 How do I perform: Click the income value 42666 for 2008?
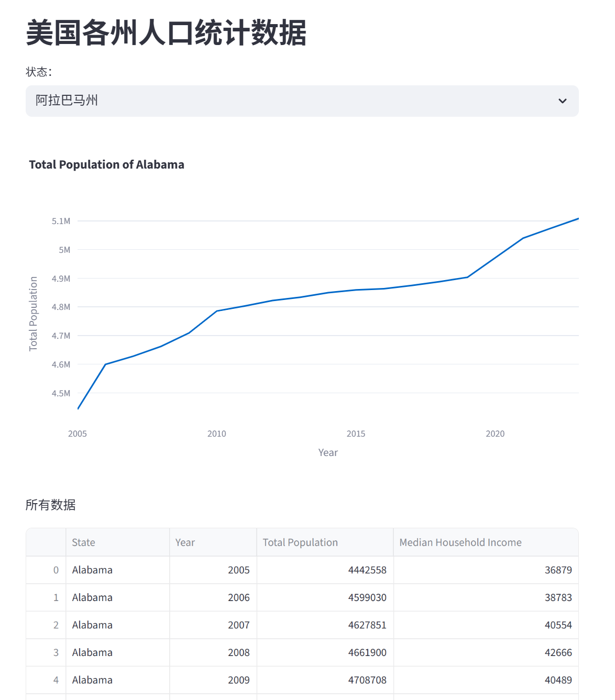[x=558, y=652]
